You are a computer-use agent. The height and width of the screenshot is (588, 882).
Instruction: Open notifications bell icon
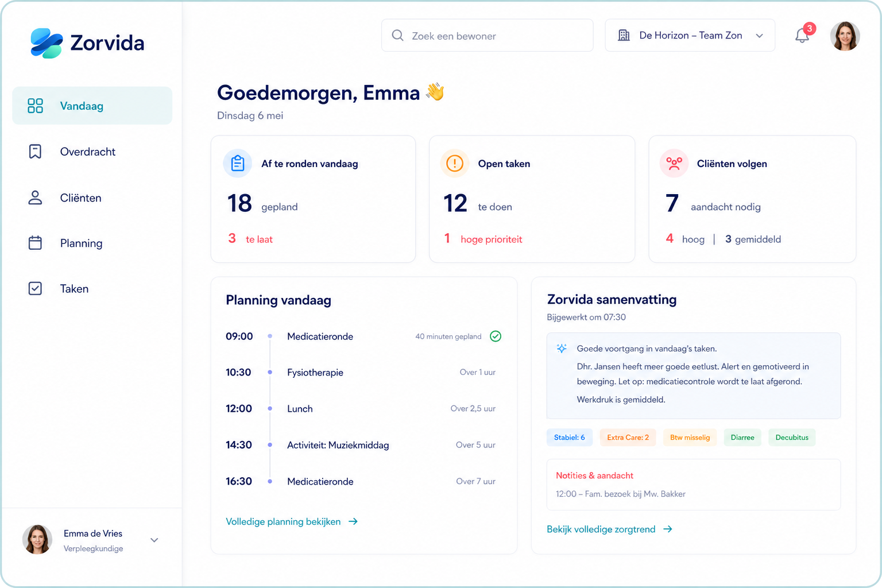click(802, 36)
